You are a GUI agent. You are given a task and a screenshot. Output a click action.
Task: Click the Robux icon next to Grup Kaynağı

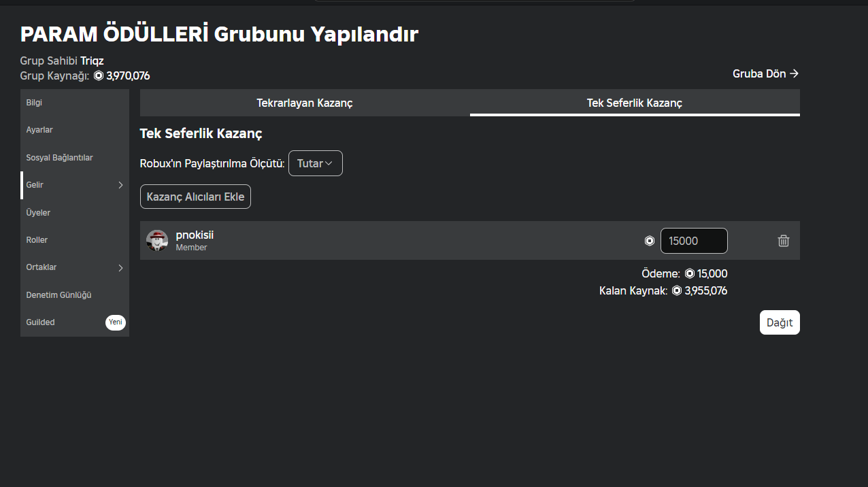[99, 75]
